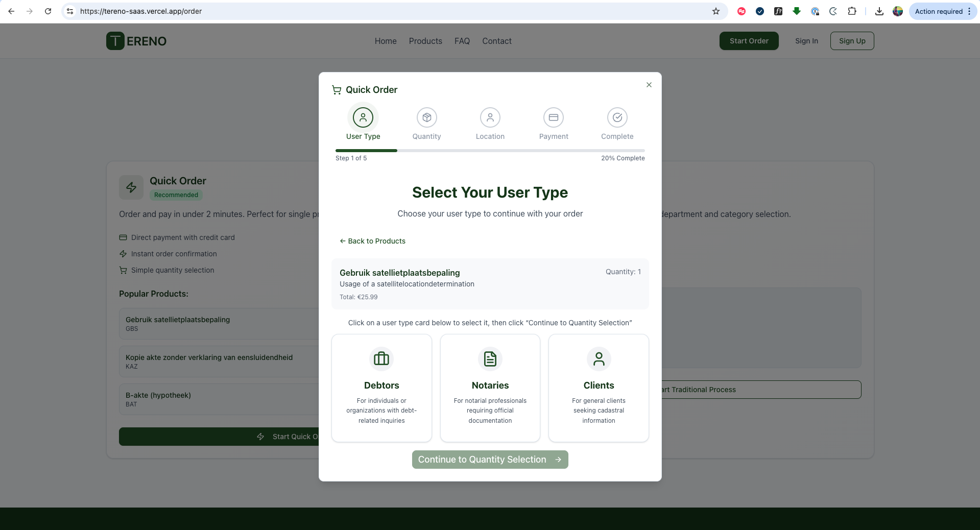The image size is (980, 530).
Task: Click the Recommended badge
Action: coord(176,195)
